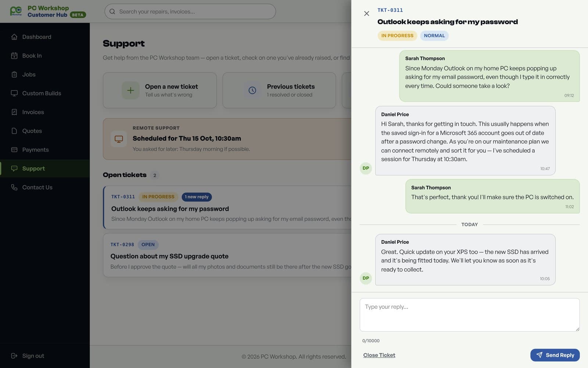Screen dimensions: 588x368
Task: Click the remote support scheduled banner
Action: 227,139
